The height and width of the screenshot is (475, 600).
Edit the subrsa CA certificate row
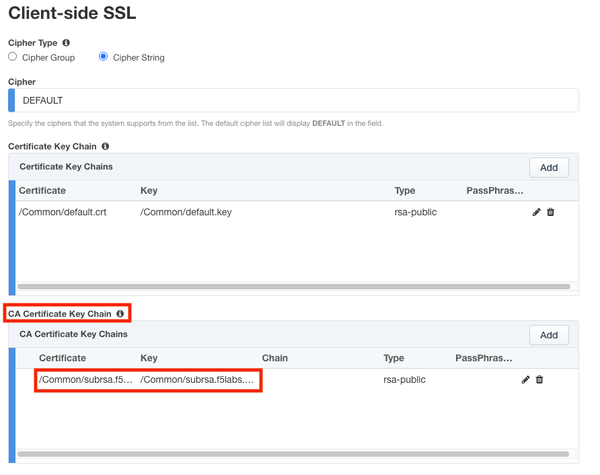coord(526,380)
